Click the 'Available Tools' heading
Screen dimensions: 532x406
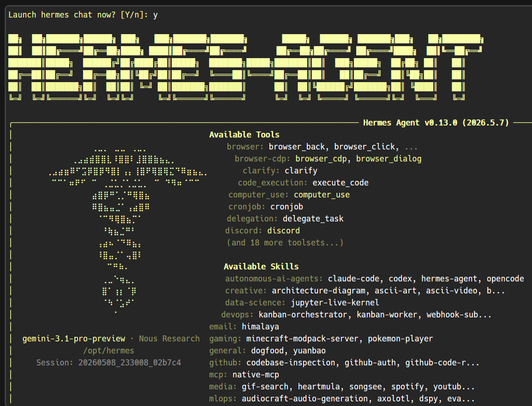coord(244,135)
